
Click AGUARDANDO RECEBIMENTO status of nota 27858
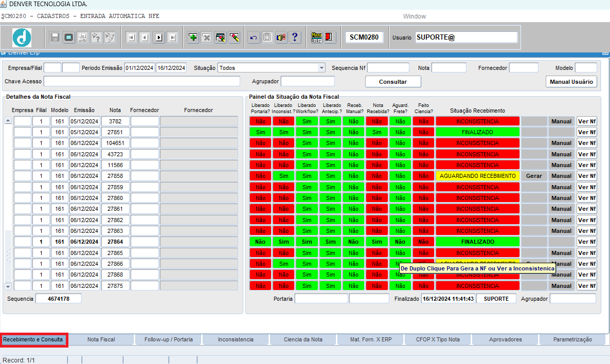pos(477,176)
